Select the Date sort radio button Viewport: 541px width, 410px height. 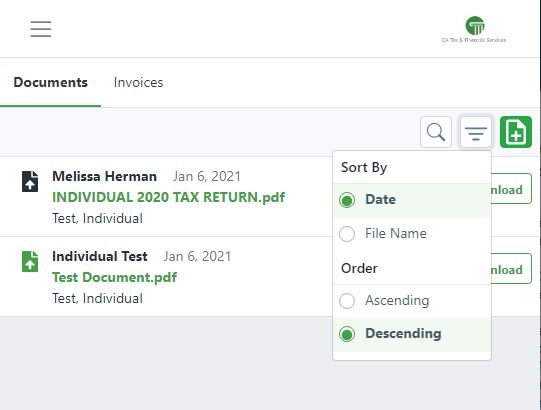click(347, 200)
